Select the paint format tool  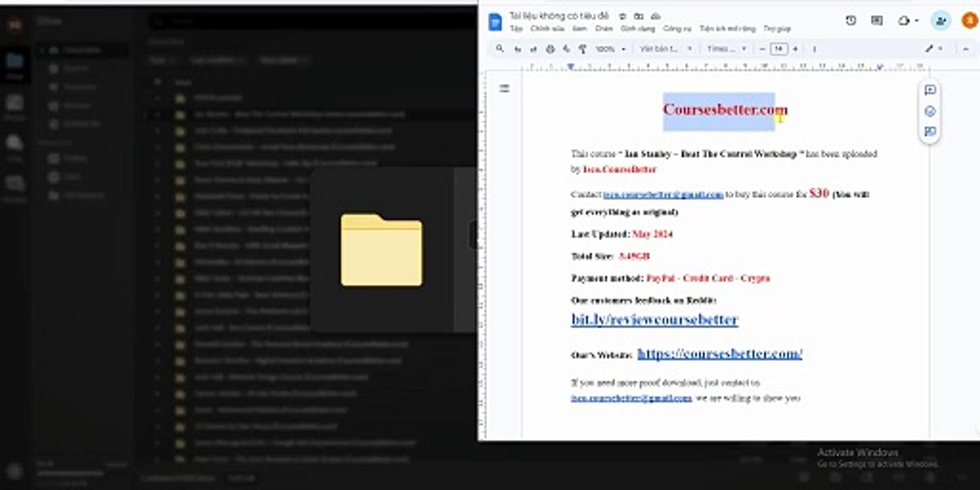click(583, 49)
